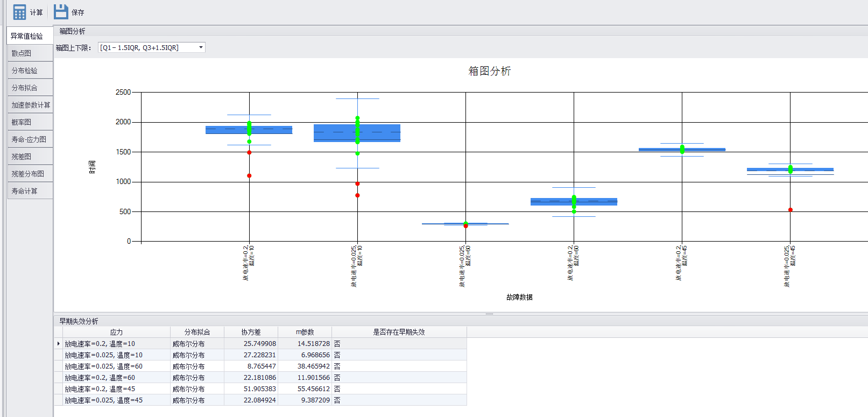
Task: Open the 分布检验 tab
Action: click(x=30, y=70)
